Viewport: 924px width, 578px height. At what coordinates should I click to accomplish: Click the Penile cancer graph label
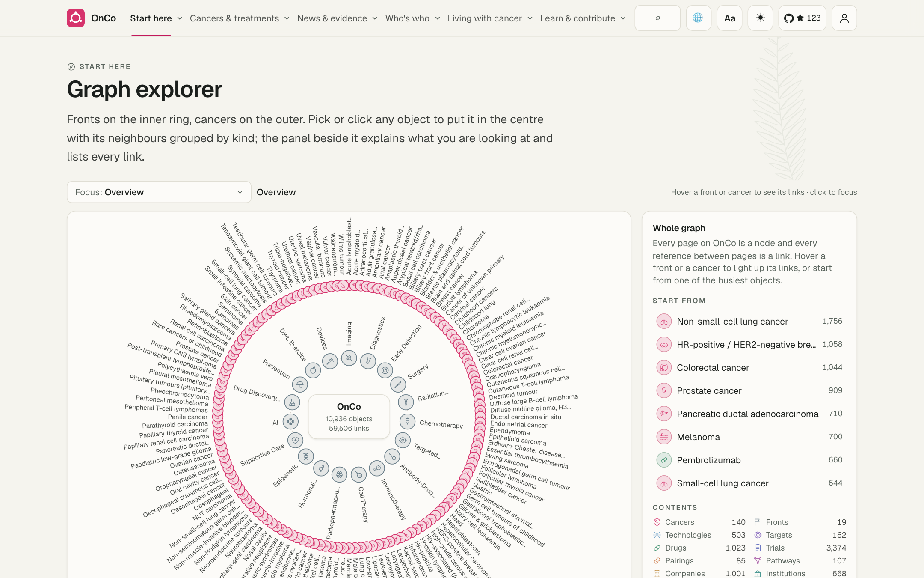[x=187, y=417]
